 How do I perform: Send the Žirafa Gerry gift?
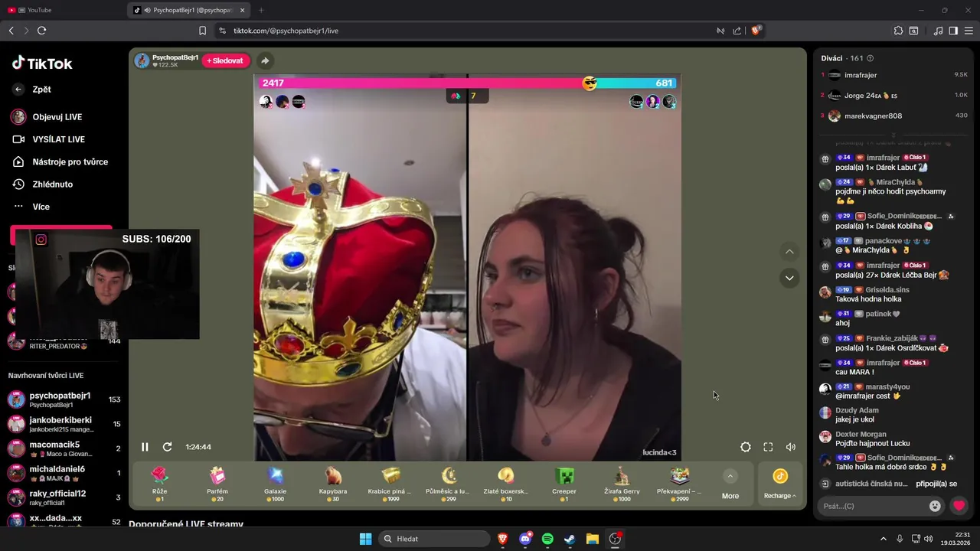[622, 484]
